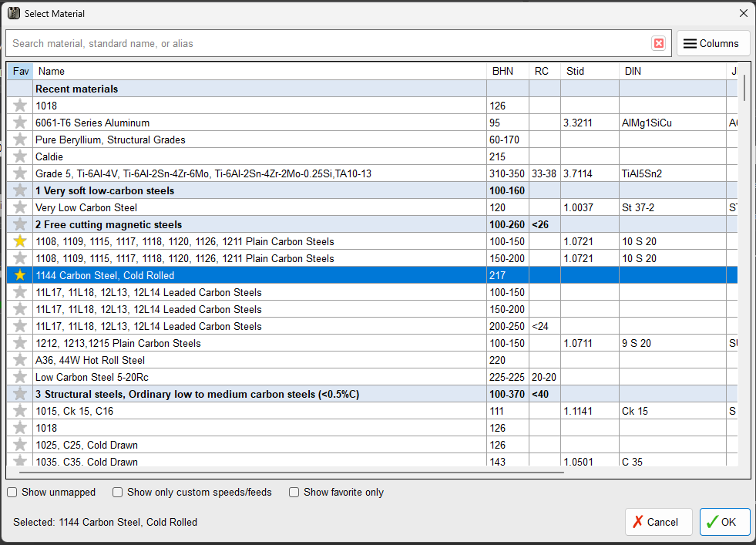This screenshot has width=756, height=545.
Task: Click the vertical scrollbar thumb
Action: [x=744, y=88]
